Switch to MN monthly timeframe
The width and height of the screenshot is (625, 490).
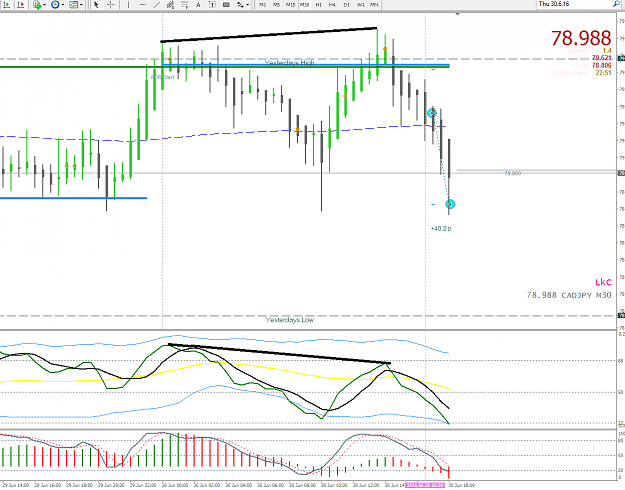click(374, 5)
